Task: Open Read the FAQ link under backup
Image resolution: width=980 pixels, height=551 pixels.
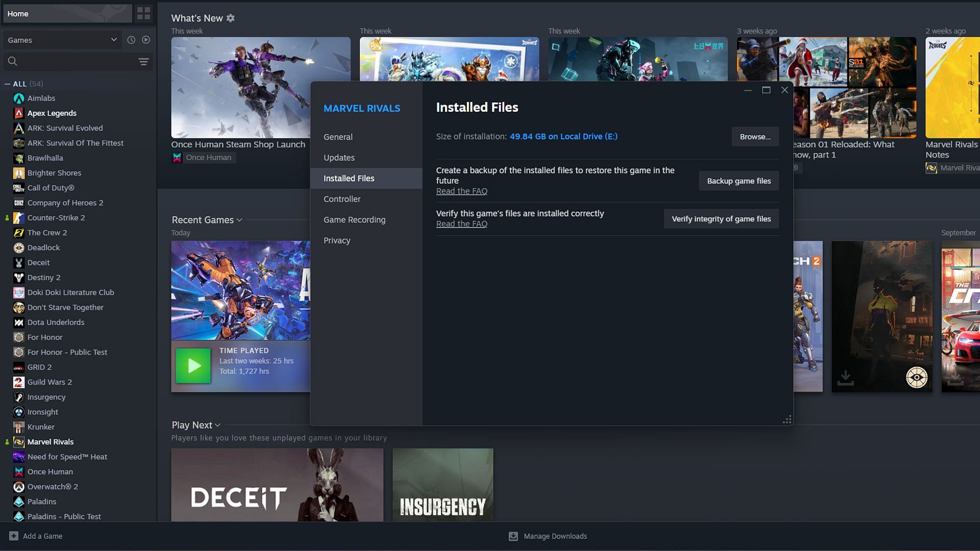Action: pos(461,191)
